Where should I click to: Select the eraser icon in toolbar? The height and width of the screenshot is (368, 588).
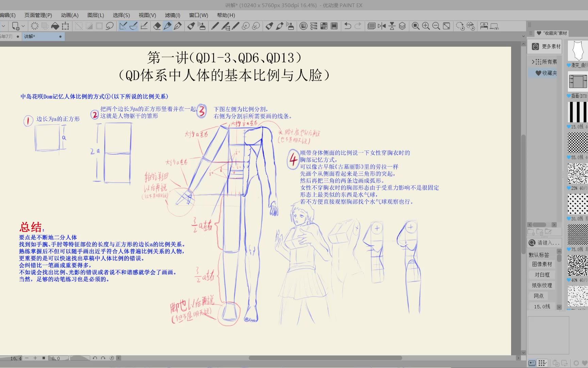[x=157, y=26]
